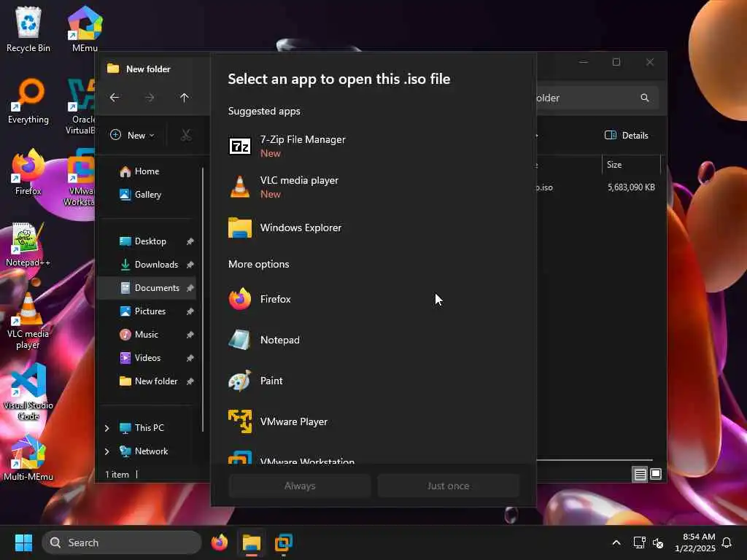Open Windows Start menu
Image resolution: width=747 pixels, height=560 pixels.
tap(23, 542)
